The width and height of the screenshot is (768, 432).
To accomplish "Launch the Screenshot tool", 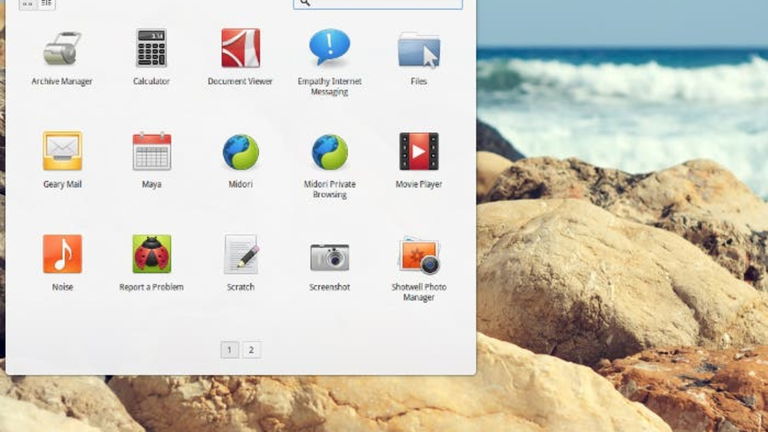I will (330, 256).
